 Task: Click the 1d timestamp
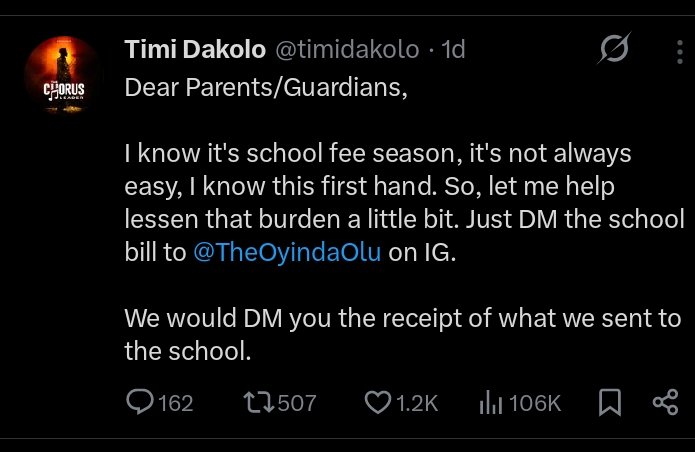point(453,50)
